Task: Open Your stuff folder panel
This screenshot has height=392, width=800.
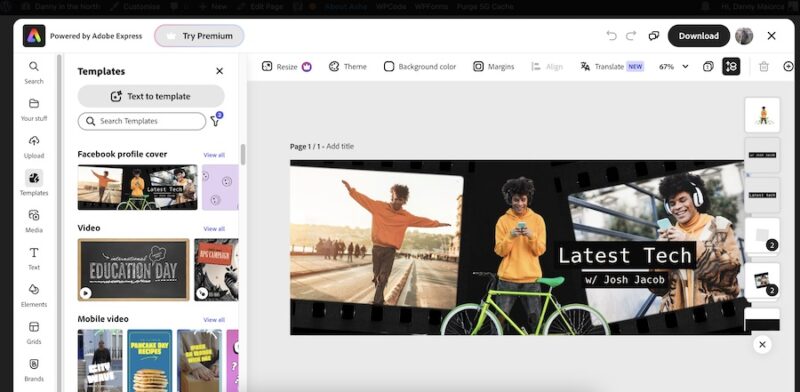Action: [x=34, y=110]
